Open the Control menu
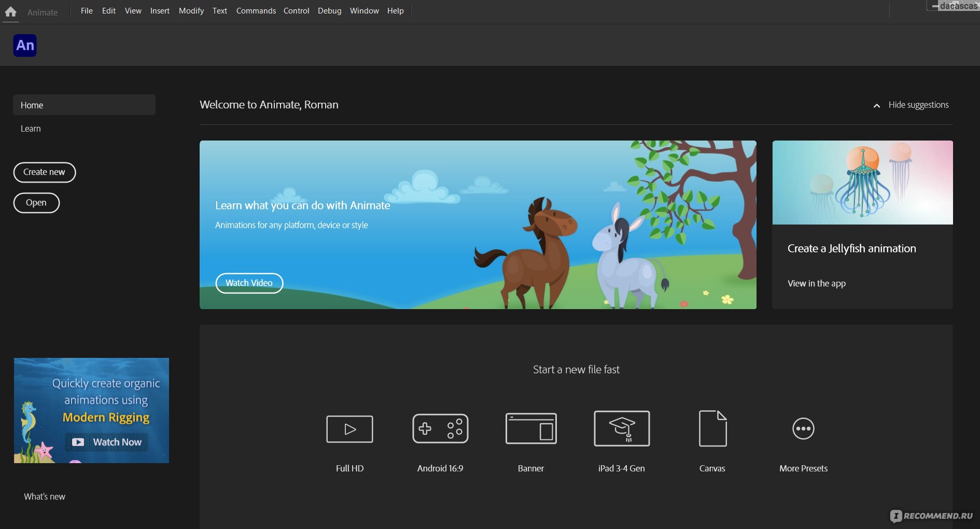 pos(296,11)
